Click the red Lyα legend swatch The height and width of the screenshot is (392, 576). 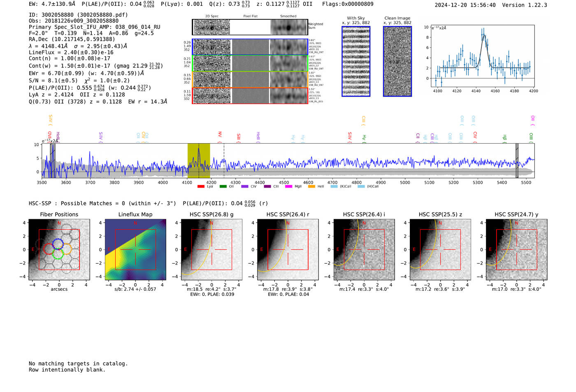click(201, 187)
